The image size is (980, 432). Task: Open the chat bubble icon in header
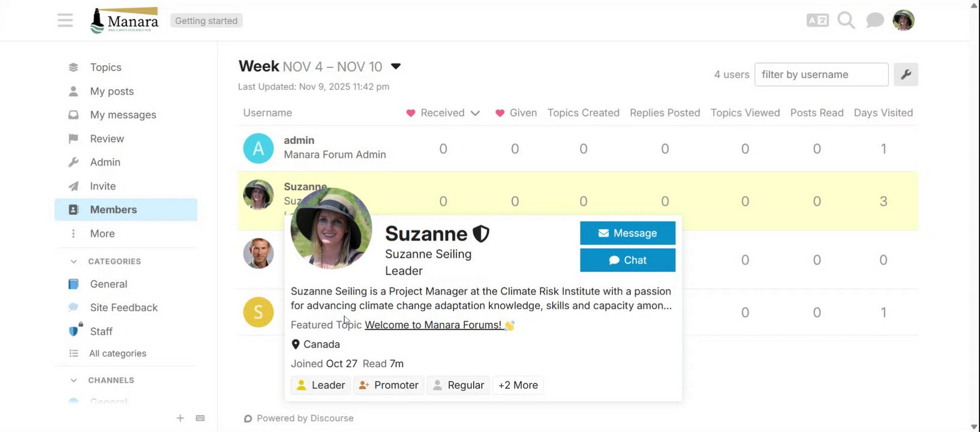pos(874,20)
